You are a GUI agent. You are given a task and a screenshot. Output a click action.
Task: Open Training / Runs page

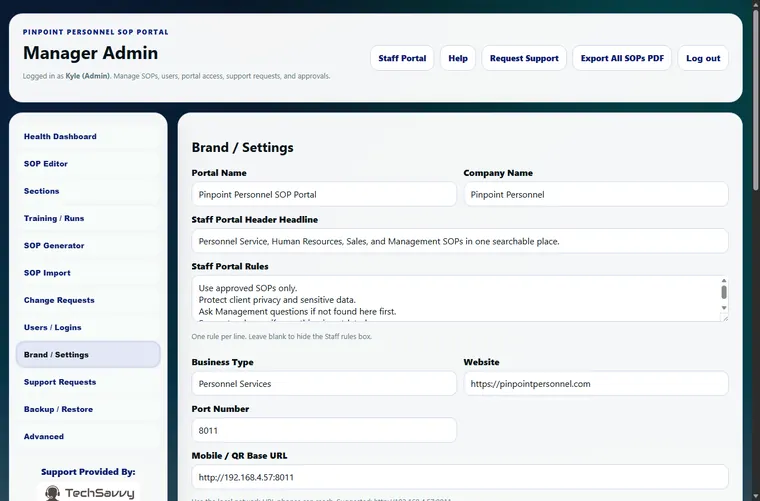[88, 218]
